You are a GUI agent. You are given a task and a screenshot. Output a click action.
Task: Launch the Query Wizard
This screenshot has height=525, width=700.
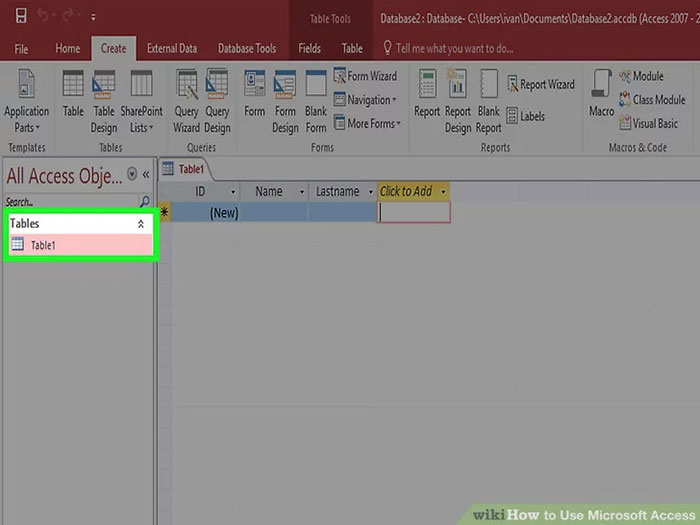pyautogui.click(x=186, y=95)
